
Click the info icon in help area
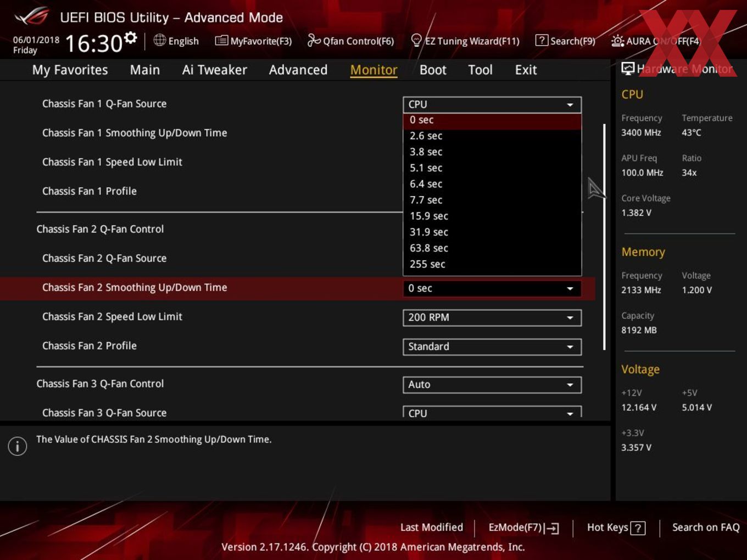tap(18, 446)
